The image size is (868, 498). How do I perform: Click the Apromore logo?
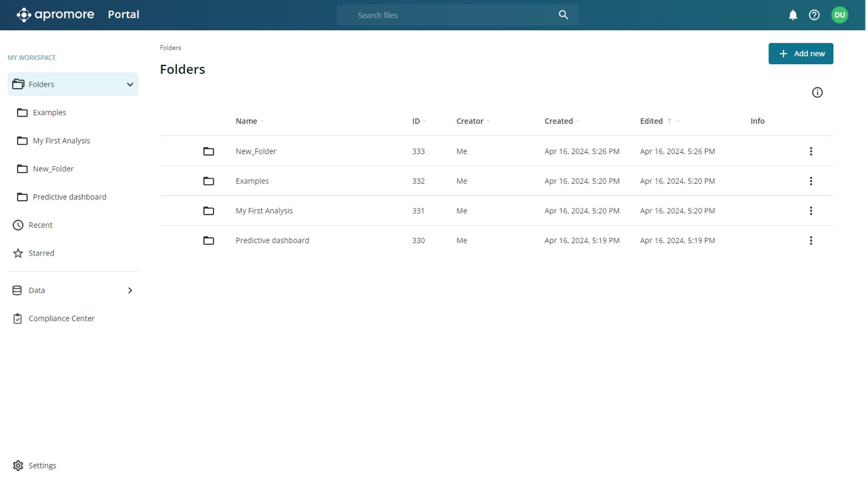[55, 14]
